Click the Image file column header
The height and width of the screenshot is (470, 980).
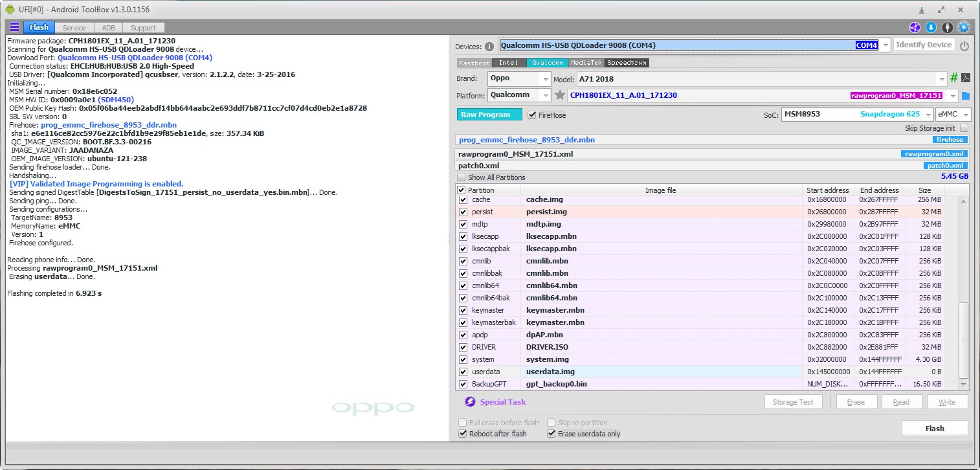pyautogui.click(x=660, y=190)
